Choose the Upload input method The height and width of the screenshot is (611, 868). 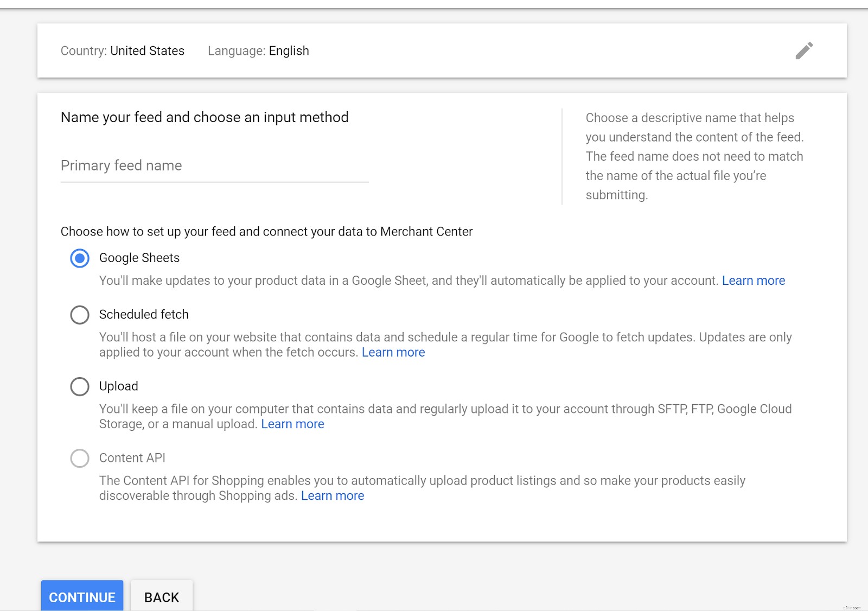click(79, 386)
